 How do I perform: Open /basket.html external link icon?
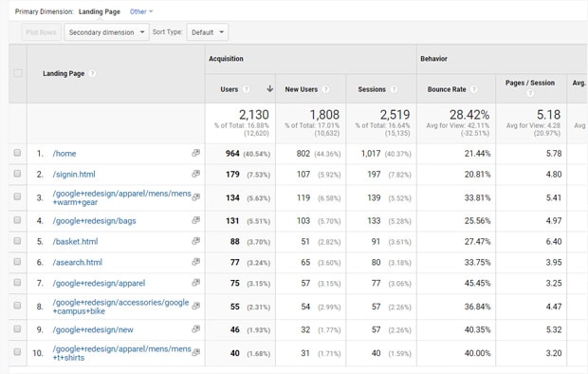(195, 241)
